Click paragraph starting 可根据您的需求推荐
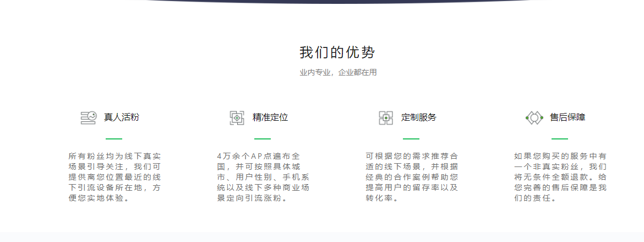Viewport: 644px width, 242px height. click(412, 178)
